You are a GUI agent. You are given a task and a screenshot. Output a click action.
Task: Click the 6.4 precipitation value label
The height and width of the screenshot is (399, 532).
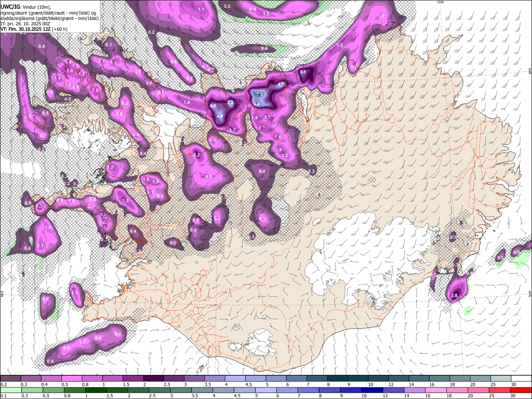(x=256, y=104)
